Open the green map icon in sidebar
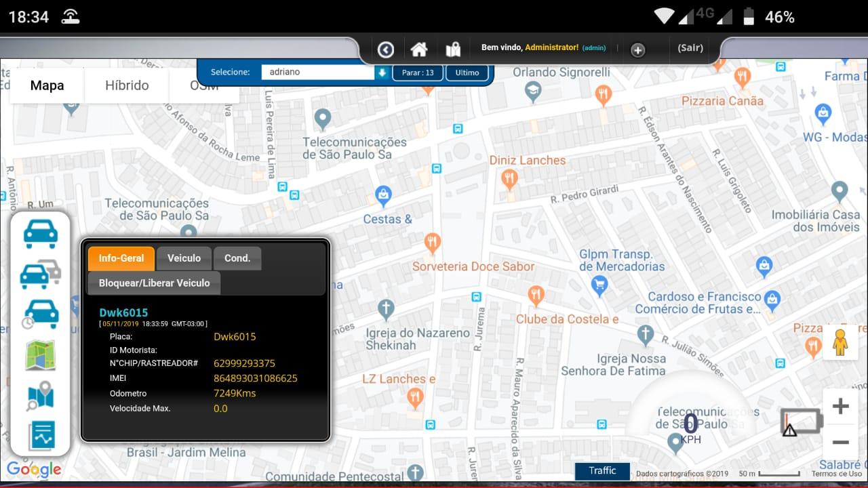The image size is (868, 488). tap(41, 355)
